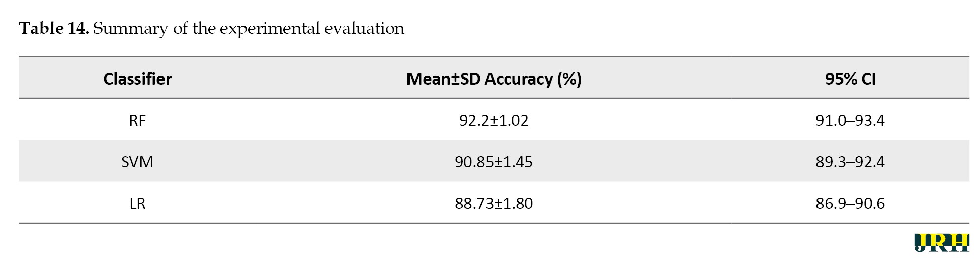The image size is (980, 262).
Task: Select the 90.85±1.45 accuracy value
Action: click(x=494, y=162)
